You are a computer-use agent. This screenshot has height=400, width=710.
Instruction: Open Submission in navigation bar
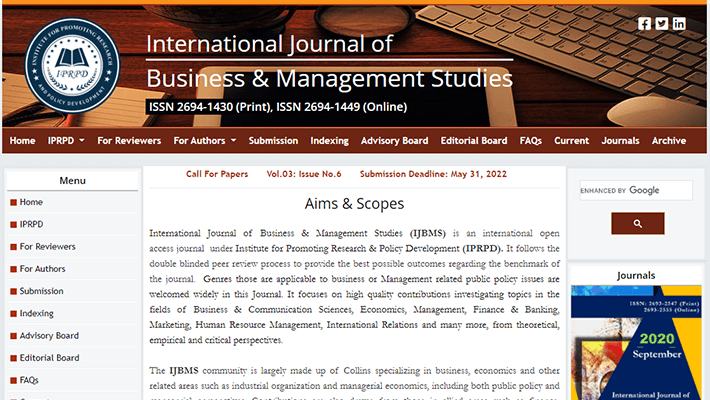click(273, 141)
